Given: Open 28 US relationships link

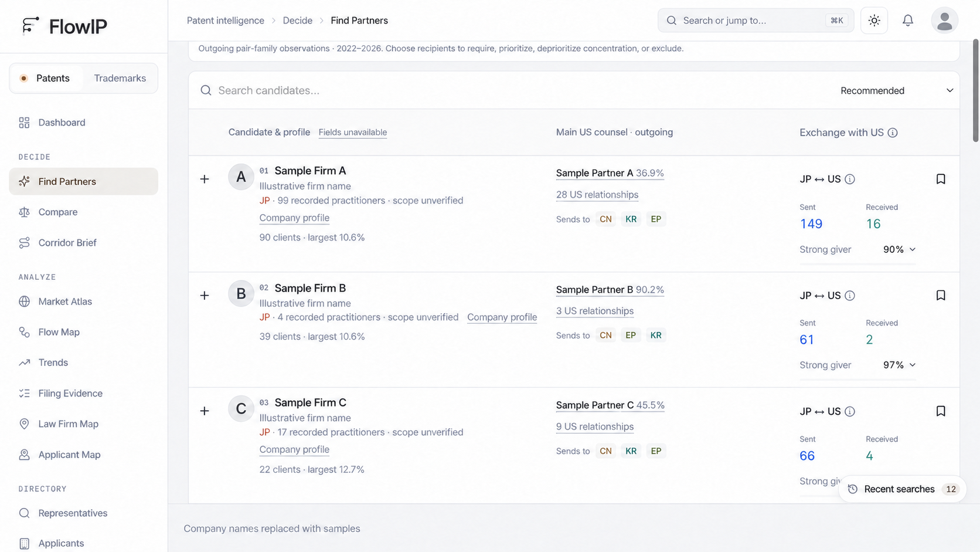Looking at the screenshot, I should coord(597,195).
